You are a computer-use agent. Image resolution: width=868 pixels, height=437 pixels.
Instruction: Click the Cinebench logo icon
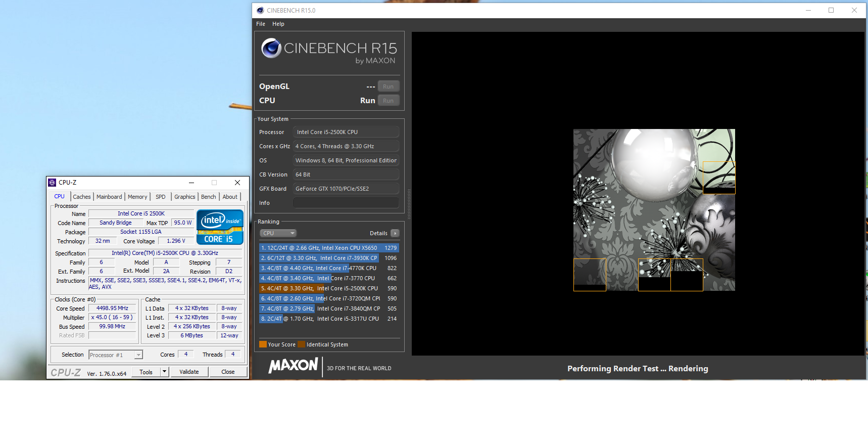click(271, 48)
